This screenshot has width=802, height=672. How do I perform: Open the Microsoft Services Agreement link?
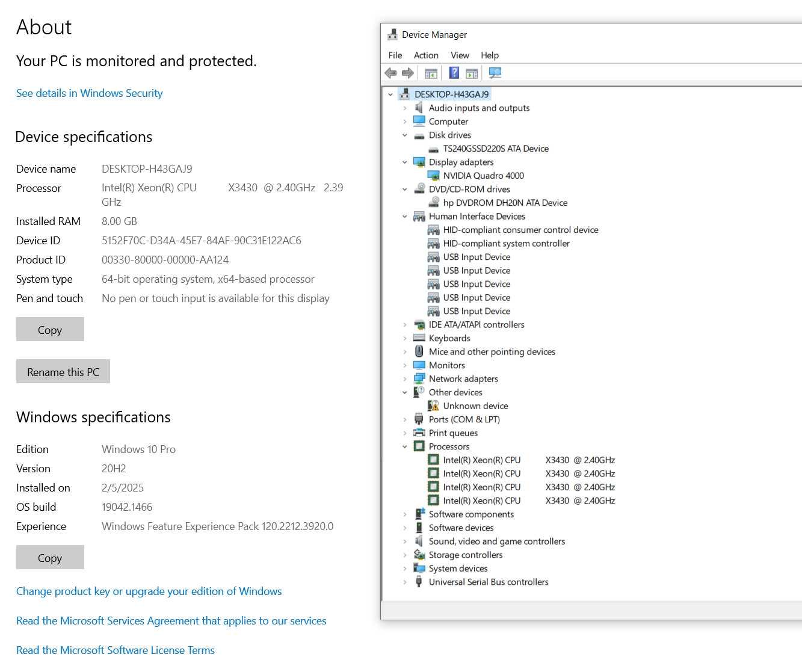[171, 620]
